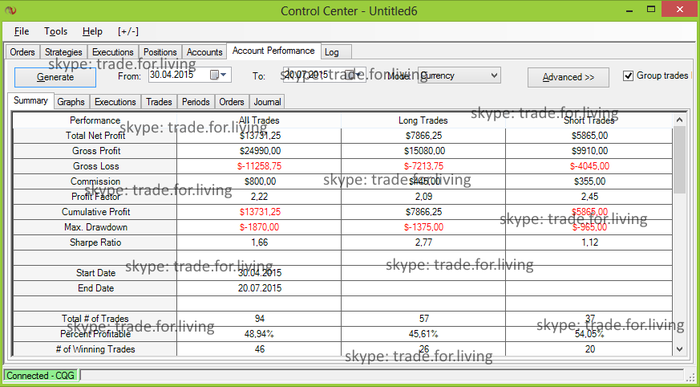700x387 pixels.
Task: Click the All Trades column header
Action: (x=259, y=120)
